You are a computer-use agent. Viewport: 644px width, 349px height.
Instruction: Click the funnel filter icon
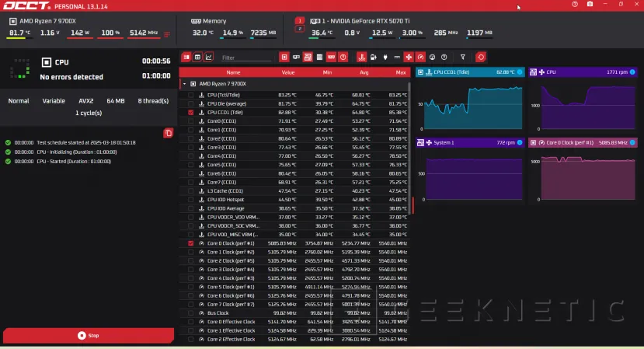pyautogui.click(x=463, y=58)
